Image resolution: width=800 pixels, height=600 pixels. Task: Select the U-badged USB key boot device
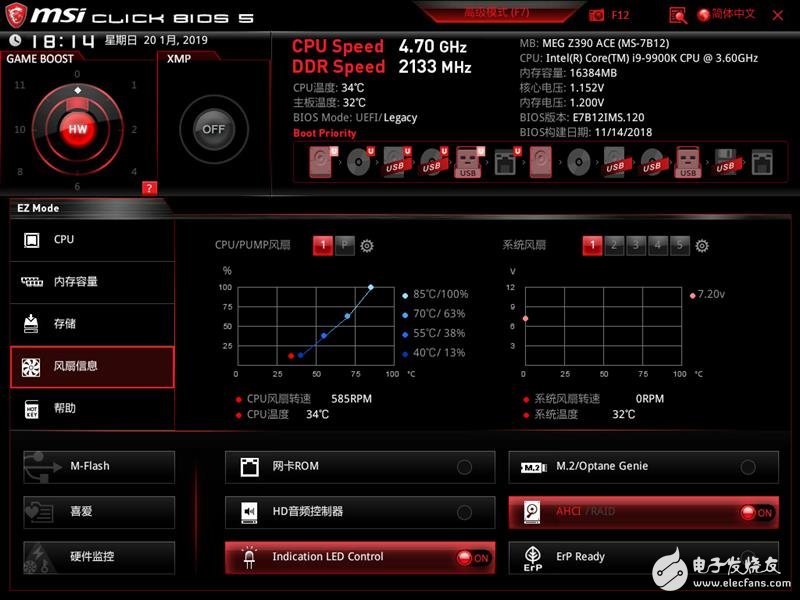pos(469,162)
